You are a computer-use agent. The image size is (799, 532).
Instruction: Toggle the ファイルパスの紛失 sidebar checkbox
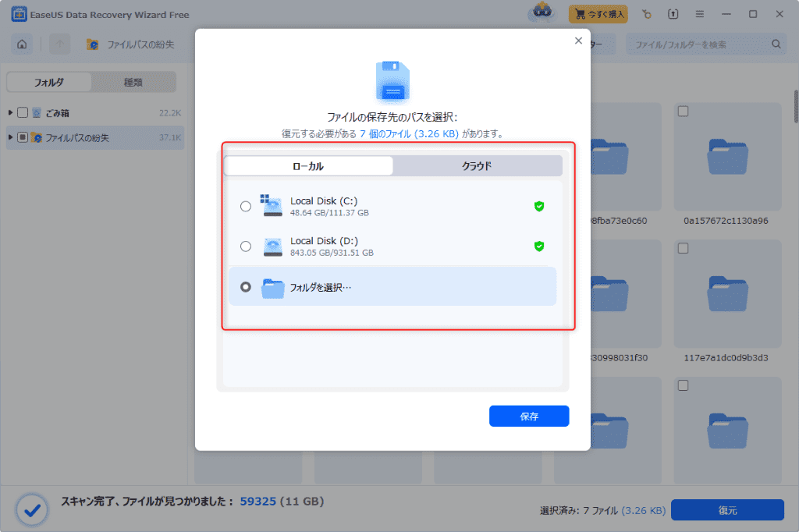(23, 137)
